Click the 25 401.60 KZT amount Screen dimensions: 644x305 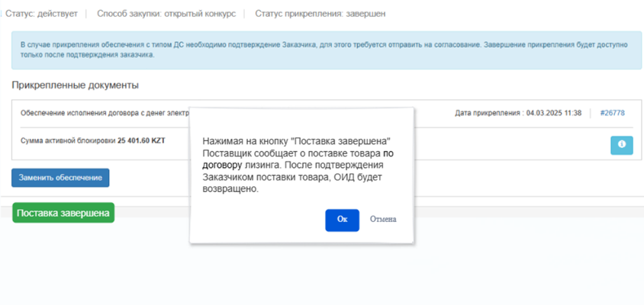tap(141, 141)
